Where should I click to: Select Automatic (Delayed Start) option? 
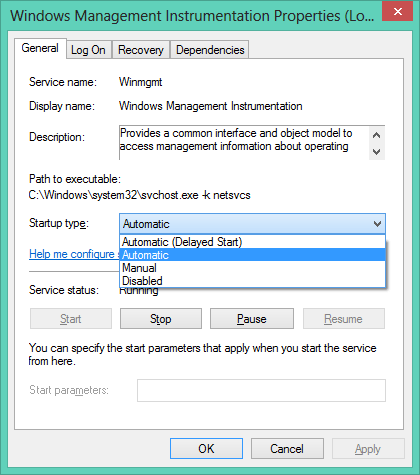pyautogui.click(x=252, y=242)
